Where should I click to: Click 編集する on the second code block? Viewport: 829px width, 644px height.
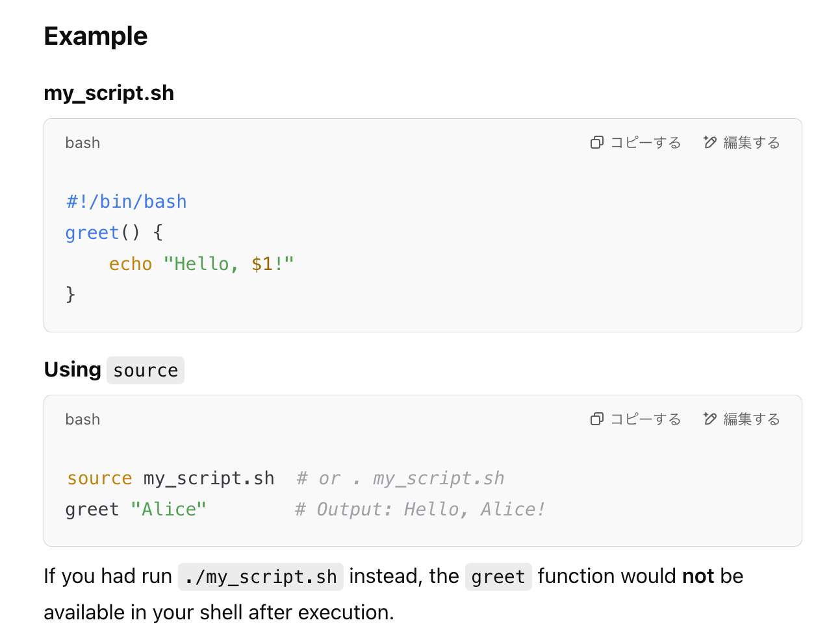coord(752,419)
